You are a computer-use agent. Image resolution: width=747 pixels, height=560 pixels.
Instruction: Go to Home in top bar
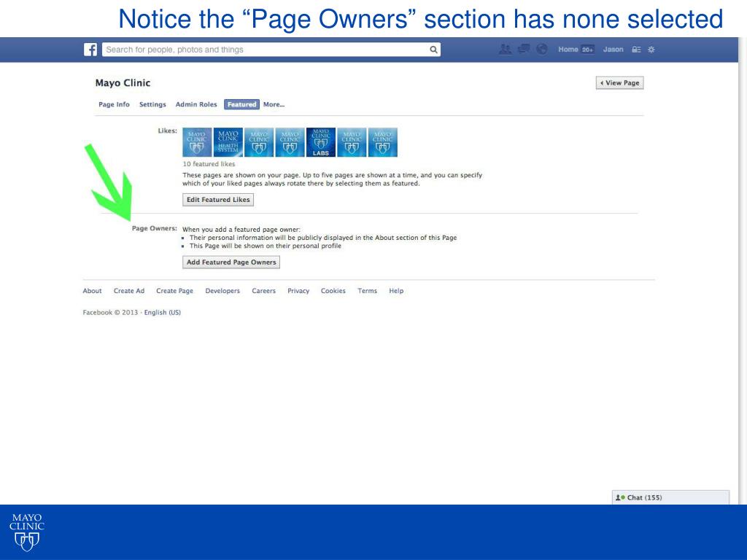(568, 50)
